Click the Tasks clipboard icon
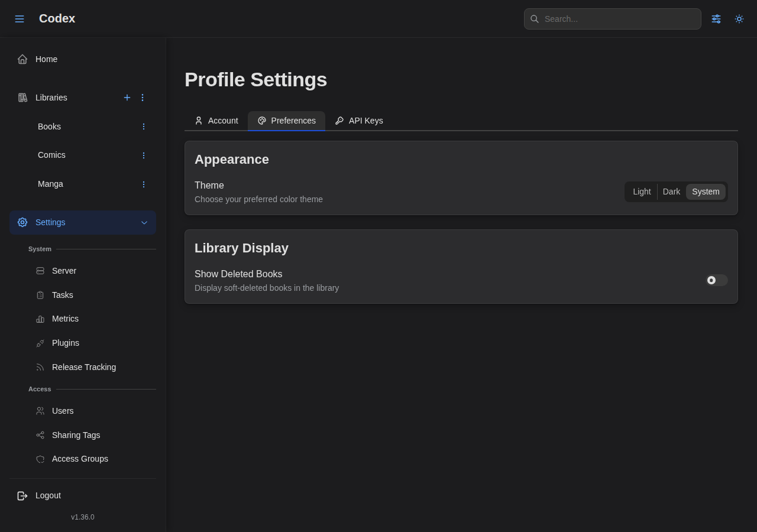The width and height of the screenshot is (757, 532). [40, 295]
